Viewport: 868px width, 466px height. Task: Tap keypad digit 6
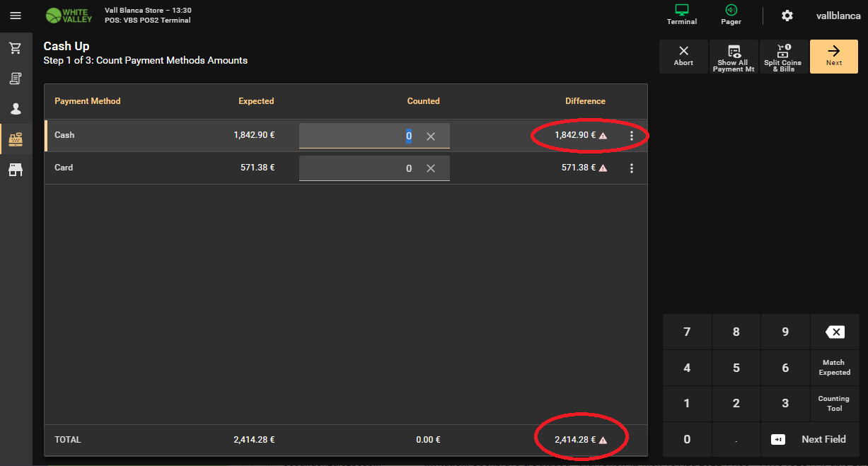(785, 368)
